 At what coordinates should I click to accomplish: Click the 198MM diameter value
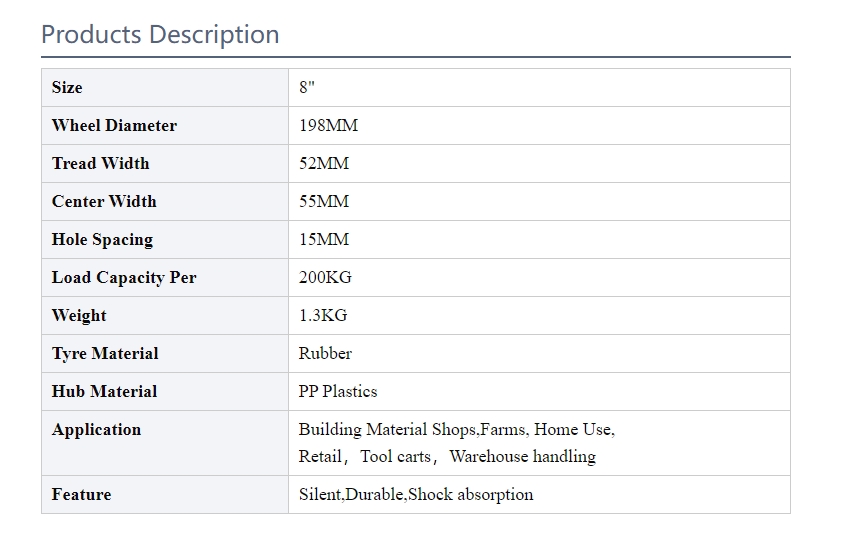(x=328, y=125)
